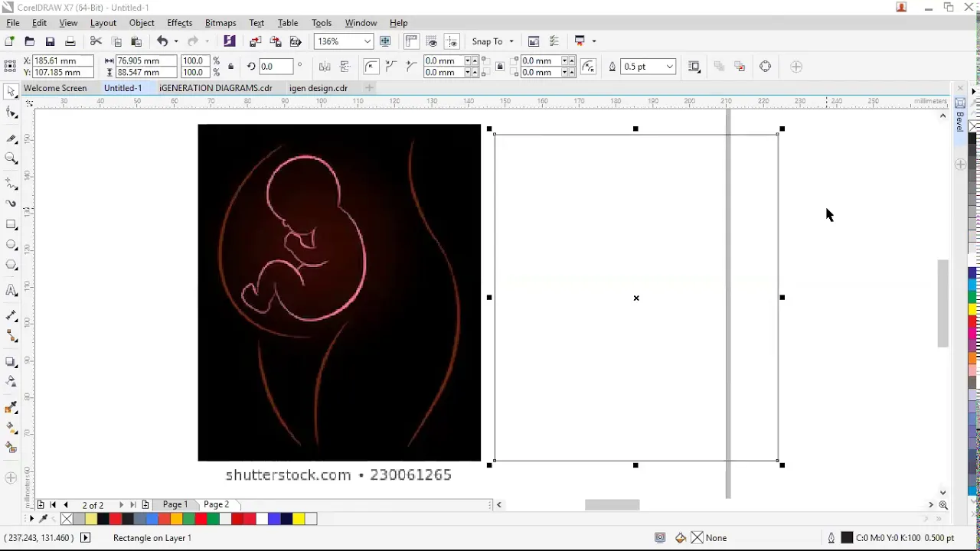Image resolution: width=980 pixels, height=551 pixels.
Task: Toggle Show Rulers button
Action: coord(411,41)
